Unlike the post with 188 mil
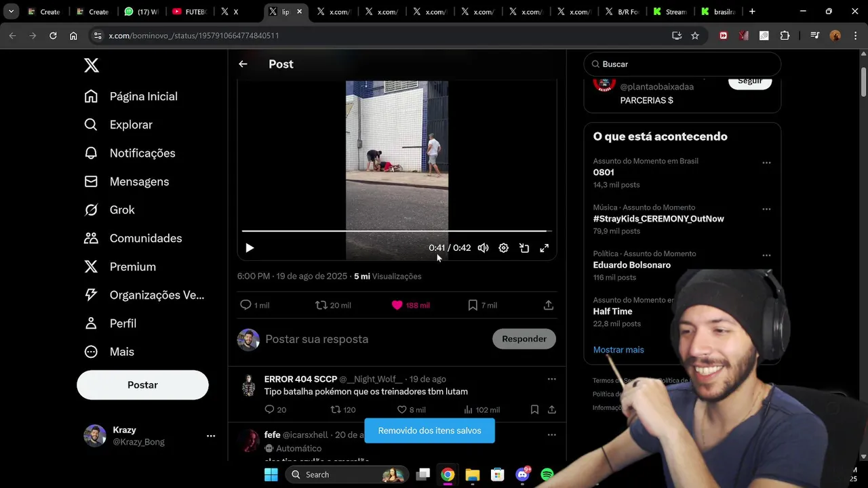The image size is (868, 488). (410, 306)
